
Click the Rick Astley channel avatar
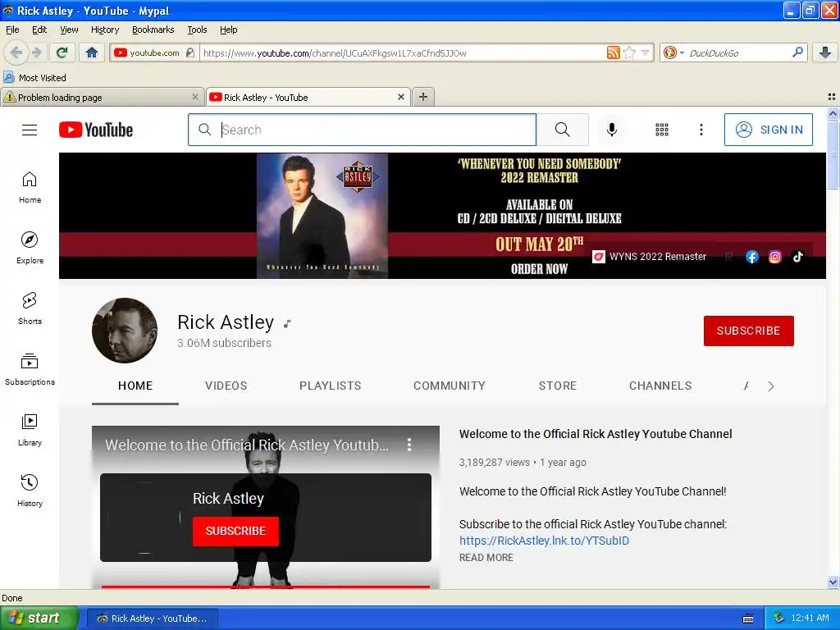[x=125, y=330]
